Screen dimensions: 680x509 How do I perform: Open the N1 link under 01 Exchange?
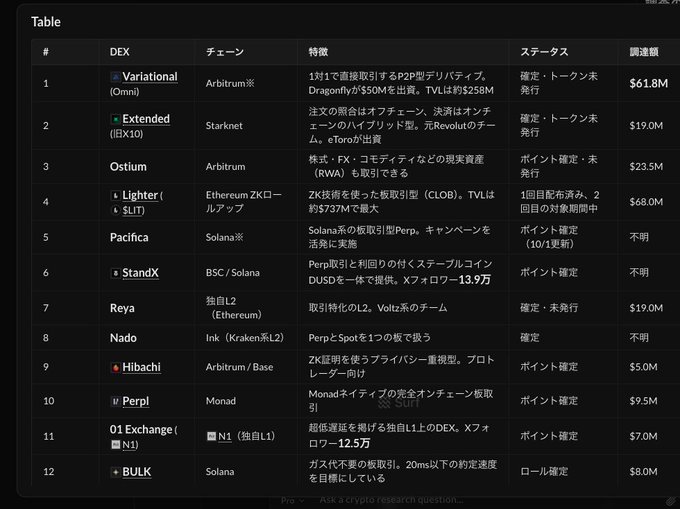tap(129, 445)
